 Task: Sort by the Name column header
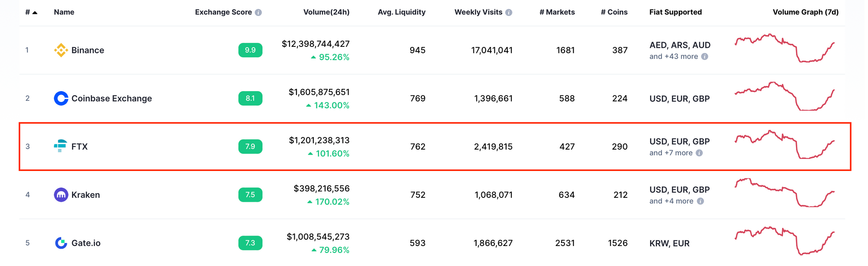pos(64,12)
